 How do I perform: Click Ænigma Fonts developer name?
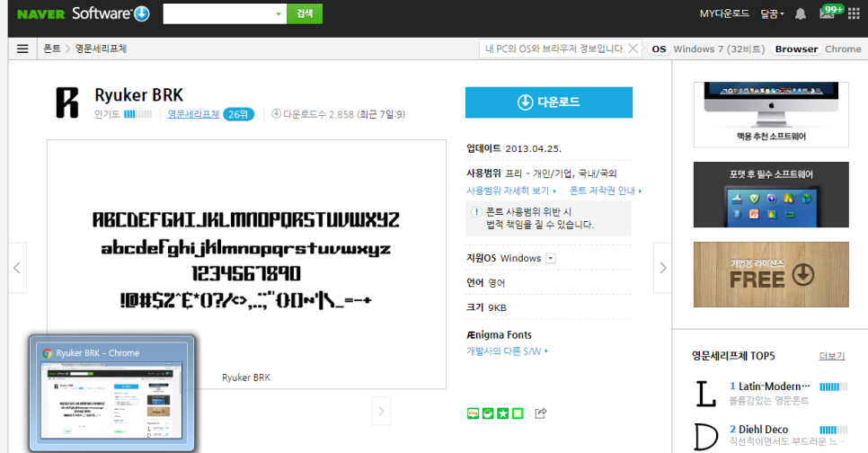[x=499, y=335]
